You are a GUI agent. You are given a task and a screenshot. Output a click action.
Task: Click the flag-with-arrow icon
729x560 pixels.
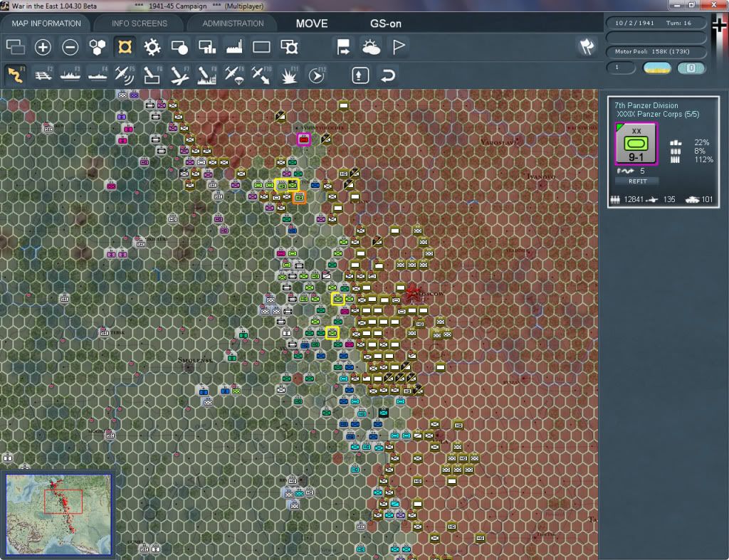coord(343,47)
